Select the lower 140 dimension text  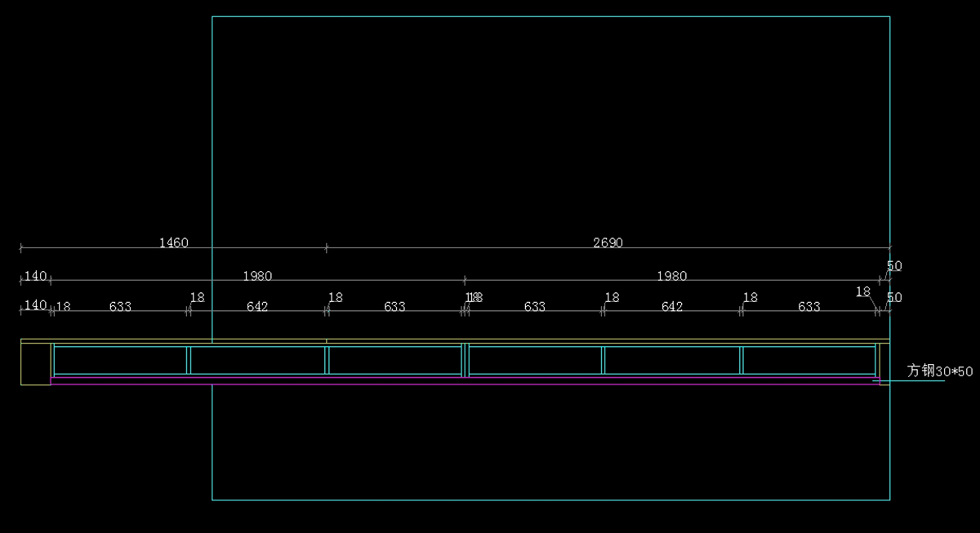(x=35, y=305)
